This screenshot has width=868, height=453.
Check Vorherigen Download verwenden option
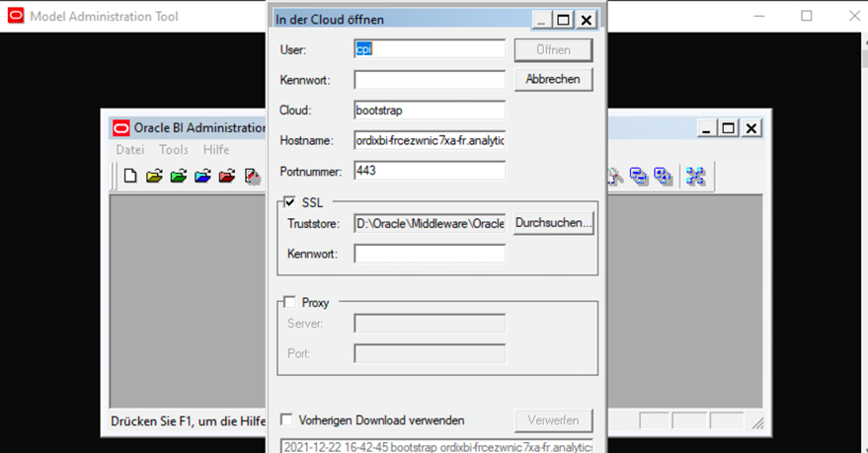point(286,419)
